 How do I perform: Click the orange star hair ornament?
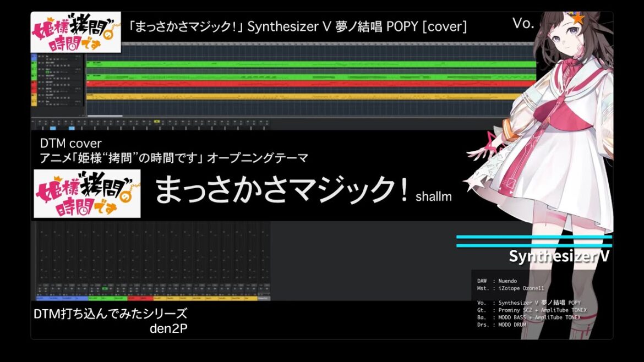tap(577, 18)
